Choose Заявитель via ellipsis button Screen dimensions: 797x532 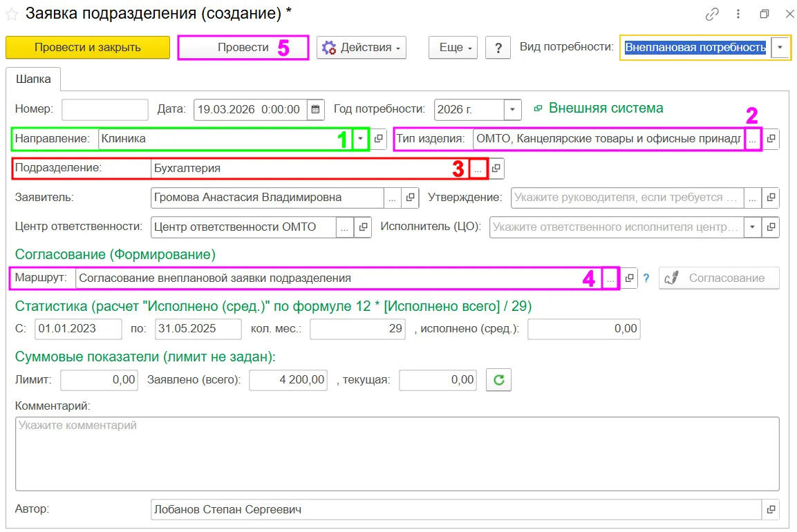click(x=392, y=198)
